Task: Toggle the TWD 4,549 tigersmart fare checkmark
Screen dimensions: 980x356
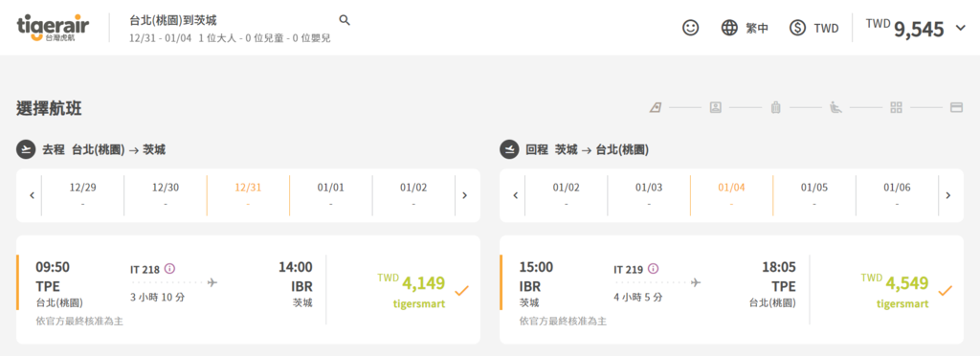Action: point(945,290)
